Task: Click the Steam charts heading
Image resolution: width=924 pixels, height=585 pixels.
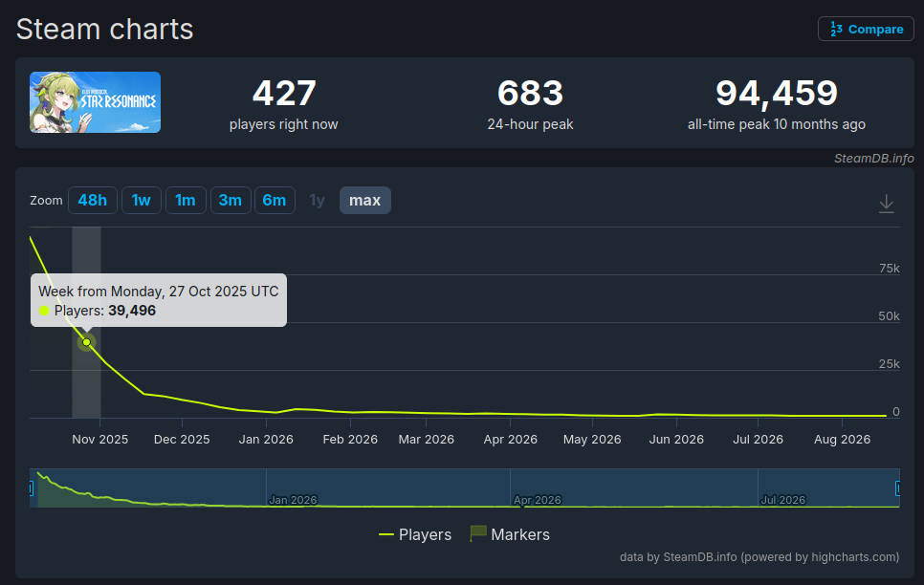Action: click(105, 30)
